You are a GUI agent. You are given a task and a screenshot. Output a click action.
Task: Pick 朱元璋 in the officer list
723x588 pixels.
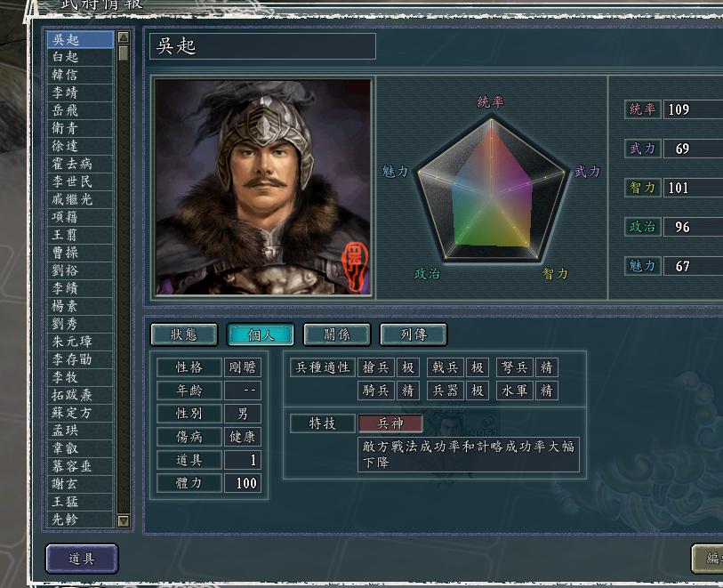[80, 341]
